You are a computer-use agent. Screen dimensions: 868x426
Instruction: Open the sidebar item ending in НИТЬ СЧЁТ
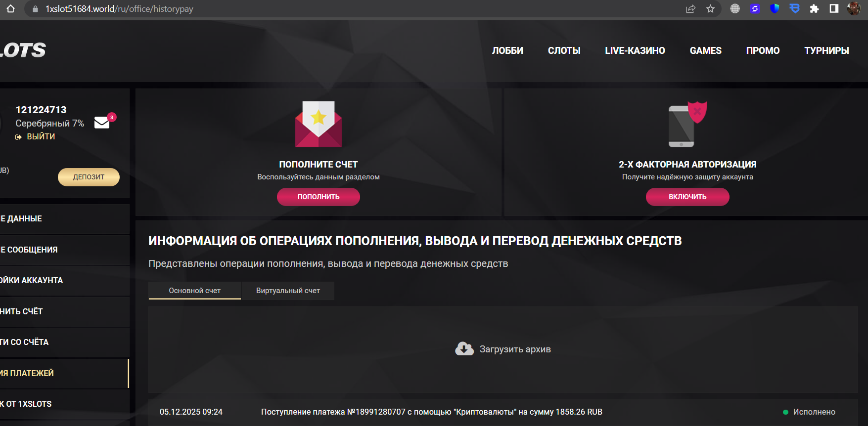click(x=65, y=311)
